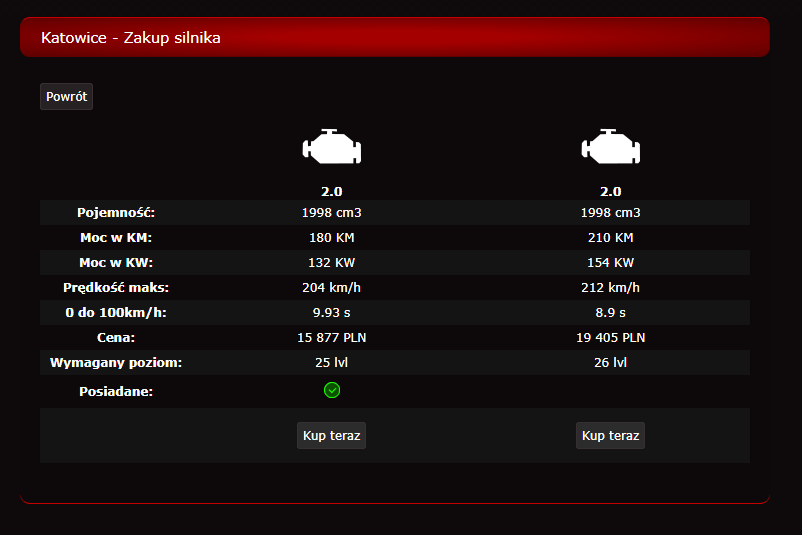Click the Moc w KM row label
The height and width of the screenshot is (535, 802).
tap(116, 238)
